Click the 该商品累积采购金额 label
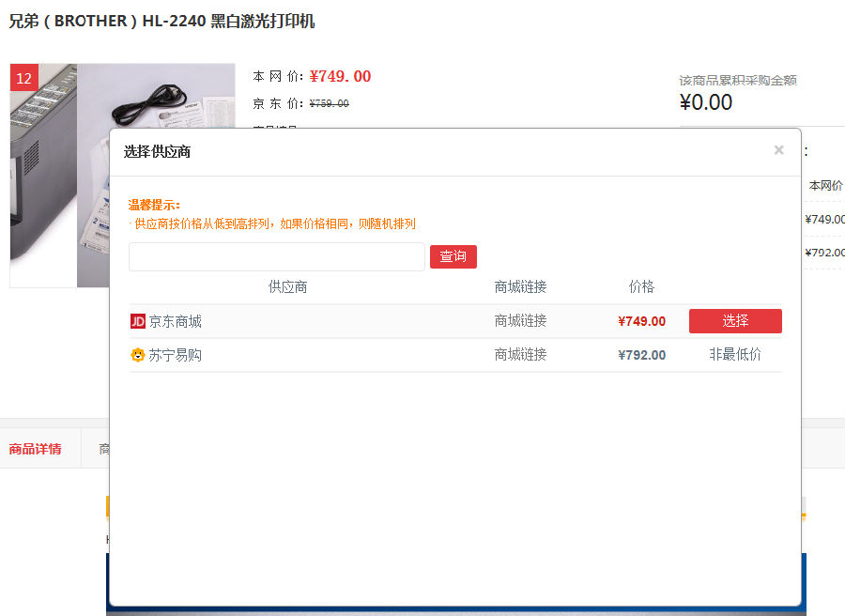The height and width of the screenshot is (616, 845). pos(738,81)
